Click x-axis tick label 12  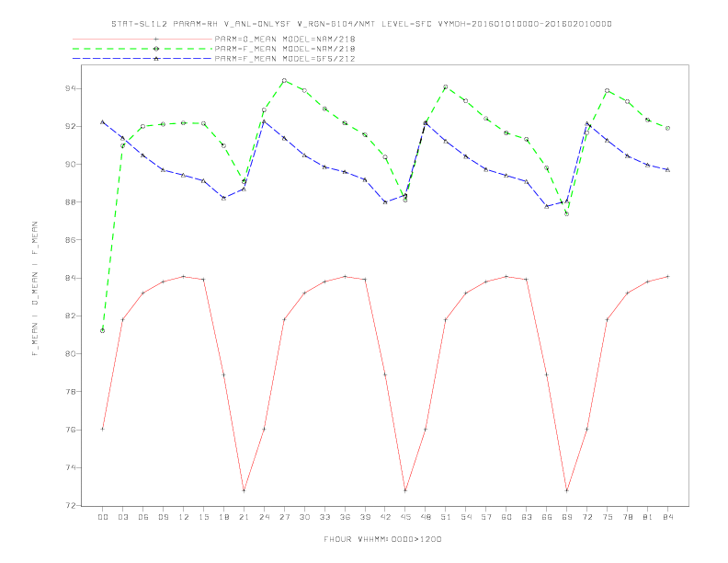tap(184, 517)
